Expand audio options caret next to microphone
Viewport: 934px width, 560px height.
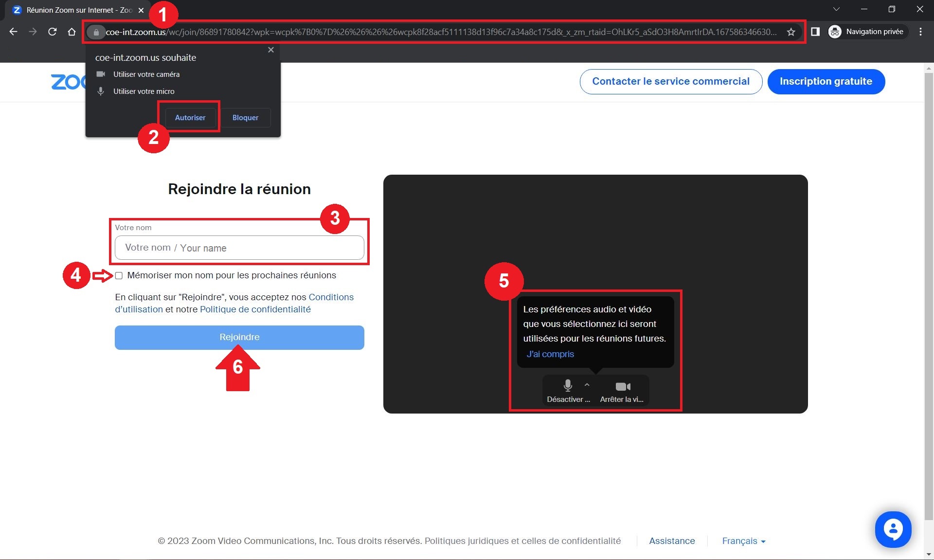tap(587, 385)
